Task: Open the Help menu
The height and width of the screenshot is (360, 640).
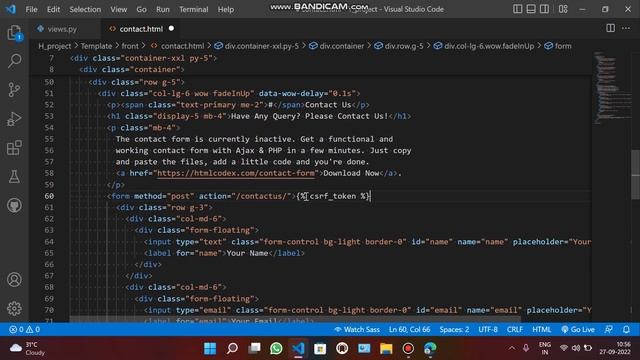Action: coord(226,9)
